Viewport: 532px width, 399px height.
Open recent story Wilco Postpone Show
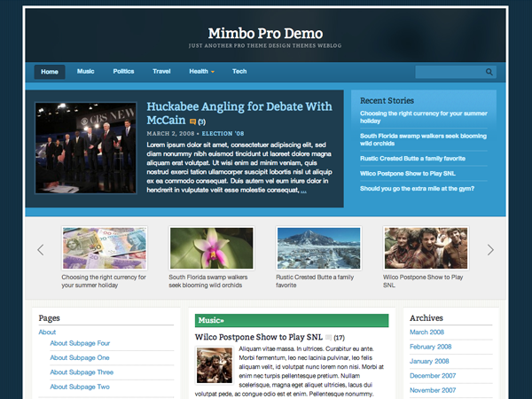(408, 174)
